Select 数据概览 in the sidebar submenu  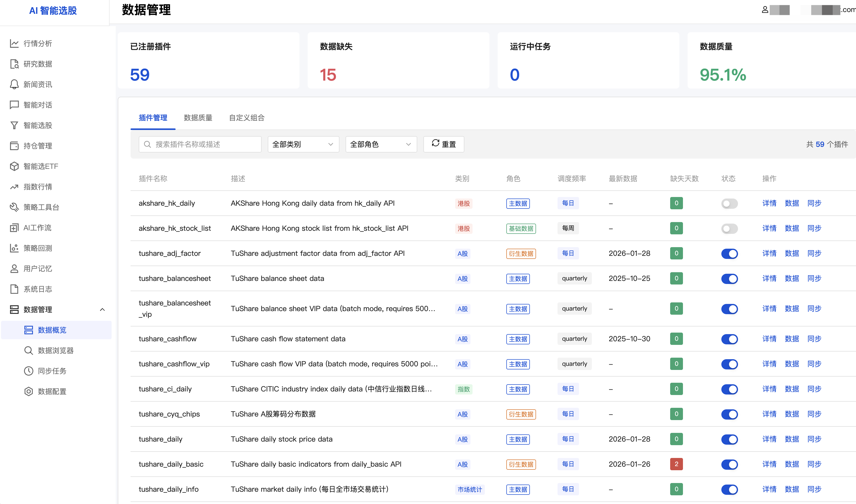pos(56,330)
